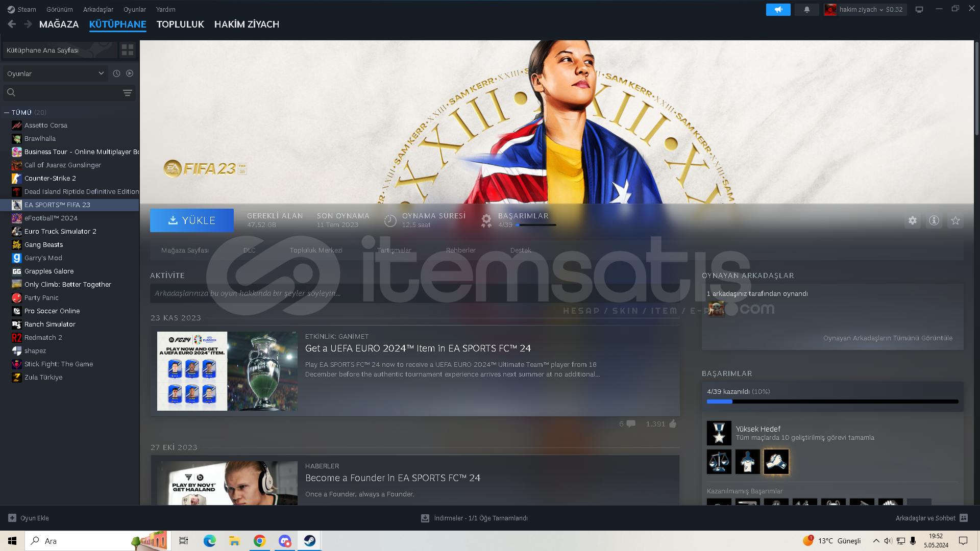Show ready-to-play games only icon

click(130, 73)
